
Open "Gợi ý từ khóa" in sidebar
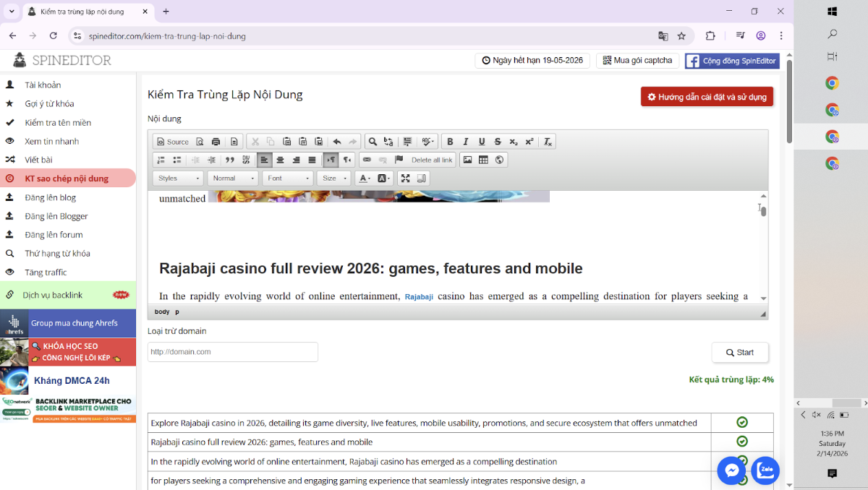pos(49,103)
